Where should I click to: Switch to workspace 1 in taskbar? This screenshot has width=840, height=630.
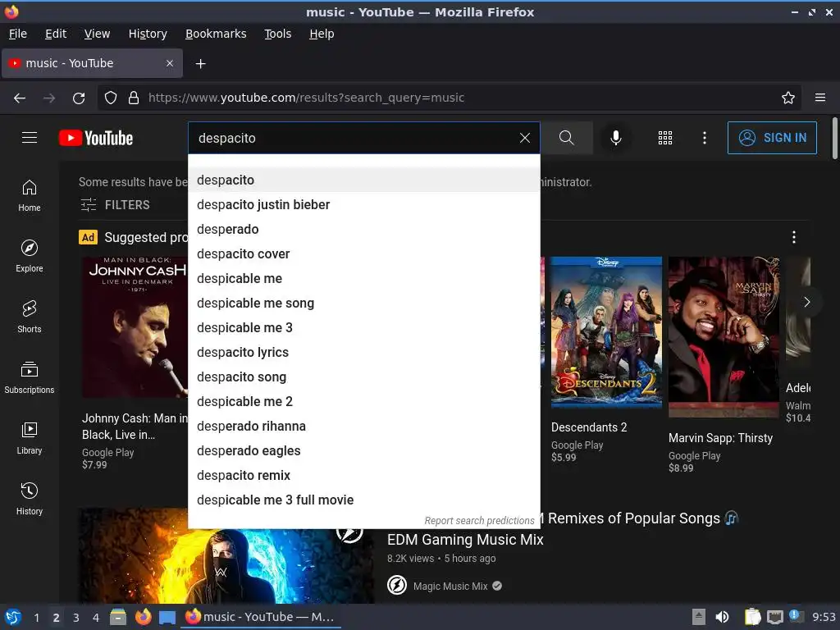tap(36, 617)
